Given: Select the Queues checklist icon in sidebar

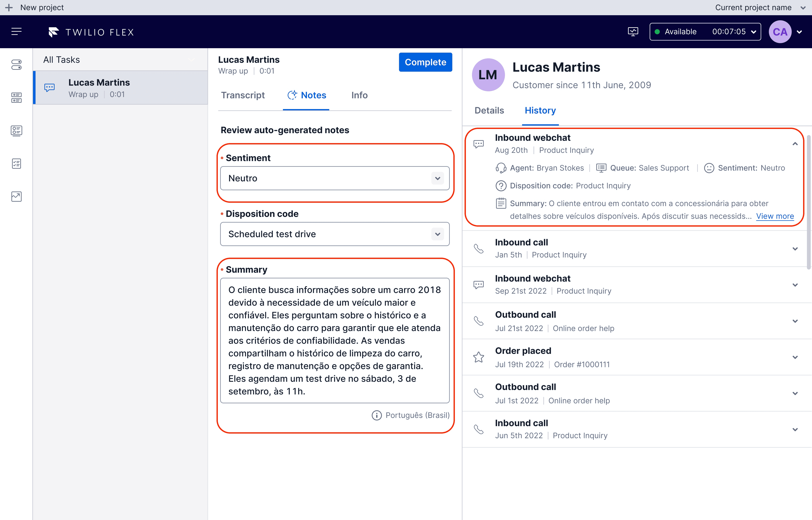Looking at the screenshot, I should (16, 163).
